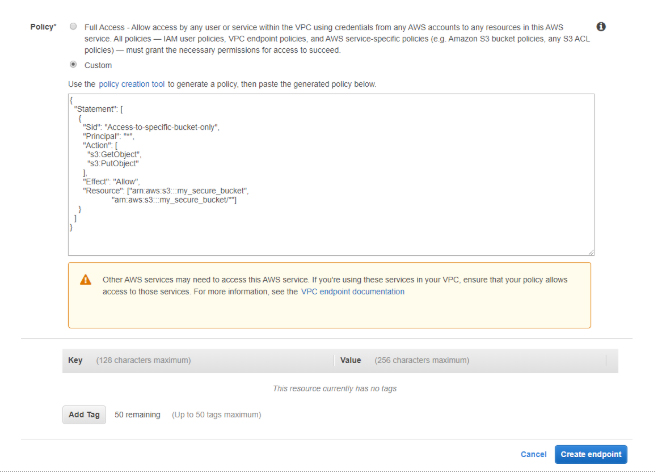656x473 pixels.
Task: Click the orange warning triangle icon
Action: pyautogui.click(x=86, y=279)
